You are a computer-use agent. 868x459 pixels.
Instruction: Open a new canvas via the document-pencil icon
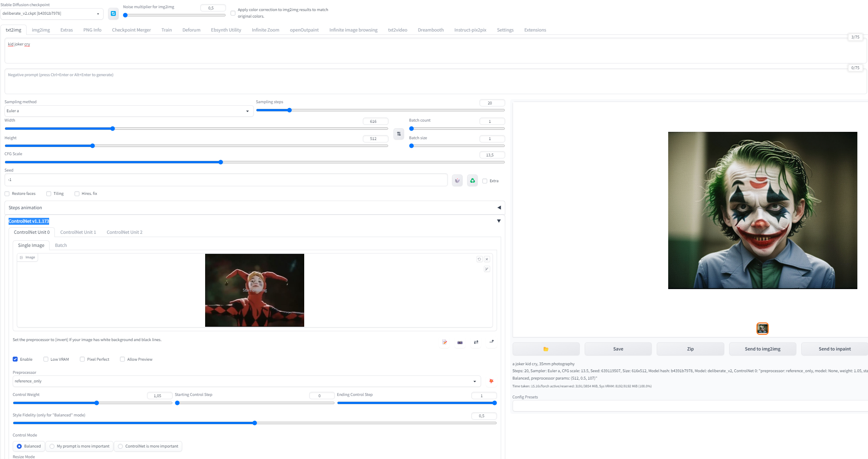point(445,343)
